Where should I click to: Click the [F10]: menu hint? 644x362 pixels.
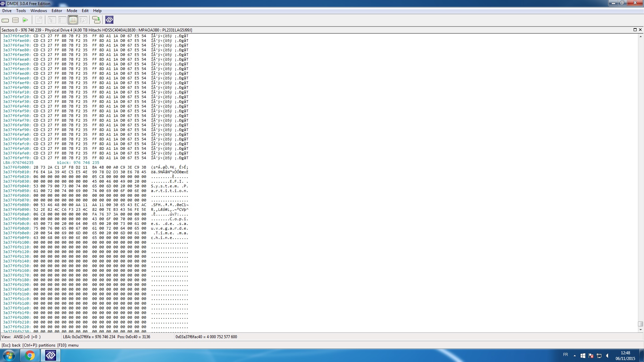pos(68,345)
